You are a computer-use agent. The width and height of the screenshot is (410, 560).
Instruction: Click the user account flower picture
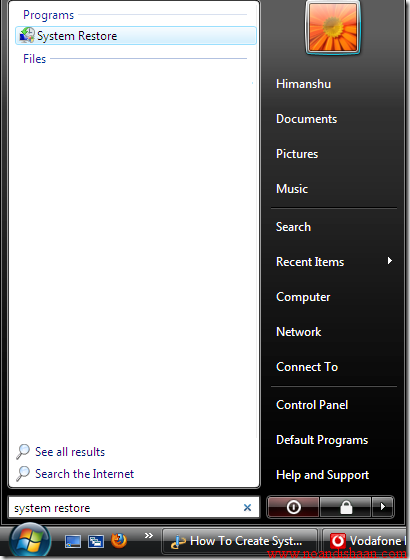click(333, 28)
